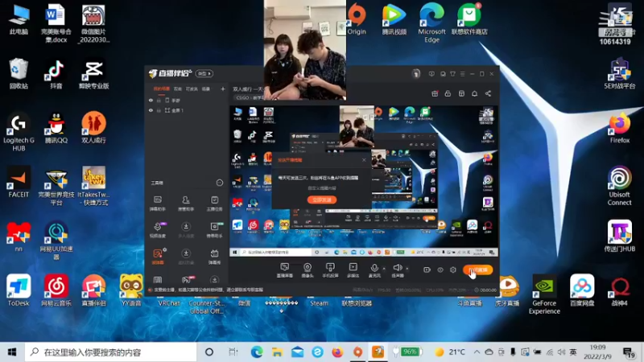Show hidden system tray icons

[477, 352]
